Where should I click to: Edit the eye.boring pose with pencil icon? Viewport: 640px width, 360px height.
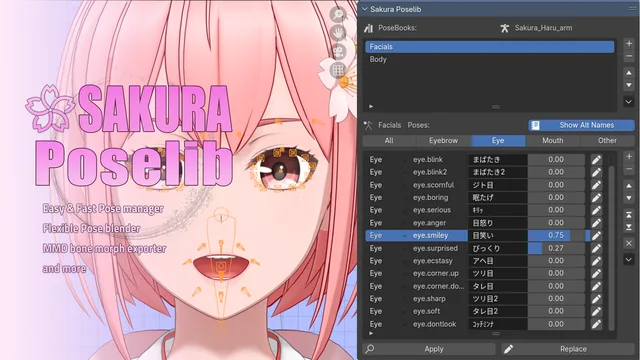(596, 198)
